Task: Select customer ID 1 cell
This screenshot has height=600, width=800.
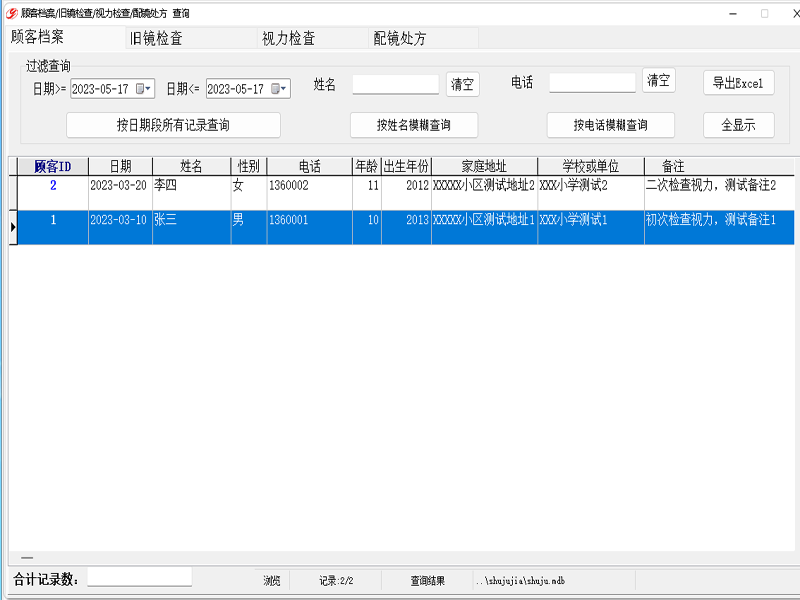Action: (x=53, y=227)
